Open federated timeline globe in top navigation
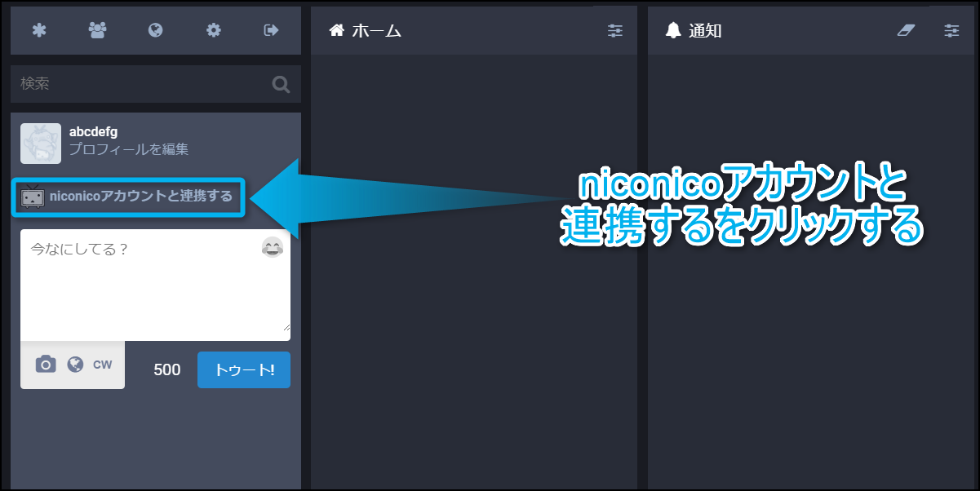 tap(155, 30)
